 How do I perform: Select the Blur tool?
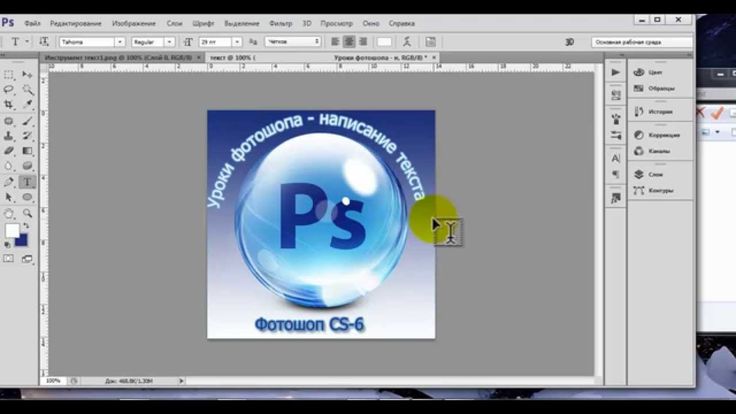point(8,166)
